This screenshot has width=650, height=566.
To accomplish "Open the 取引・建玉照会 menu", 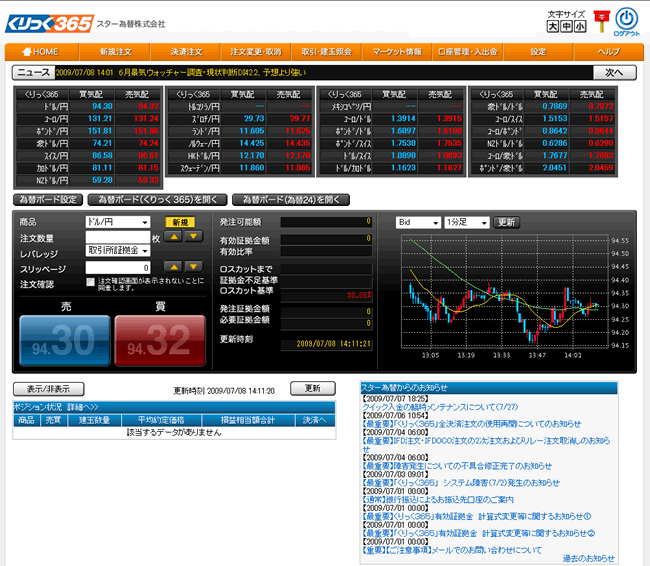I will [326, 52].
